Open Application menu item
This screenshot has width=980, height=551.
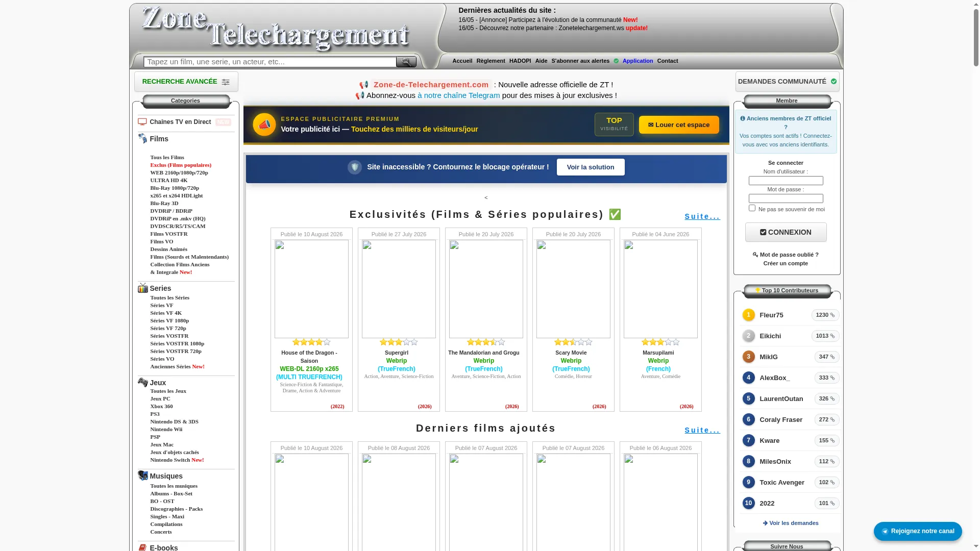pyautogui.click(x=638, y=61)
